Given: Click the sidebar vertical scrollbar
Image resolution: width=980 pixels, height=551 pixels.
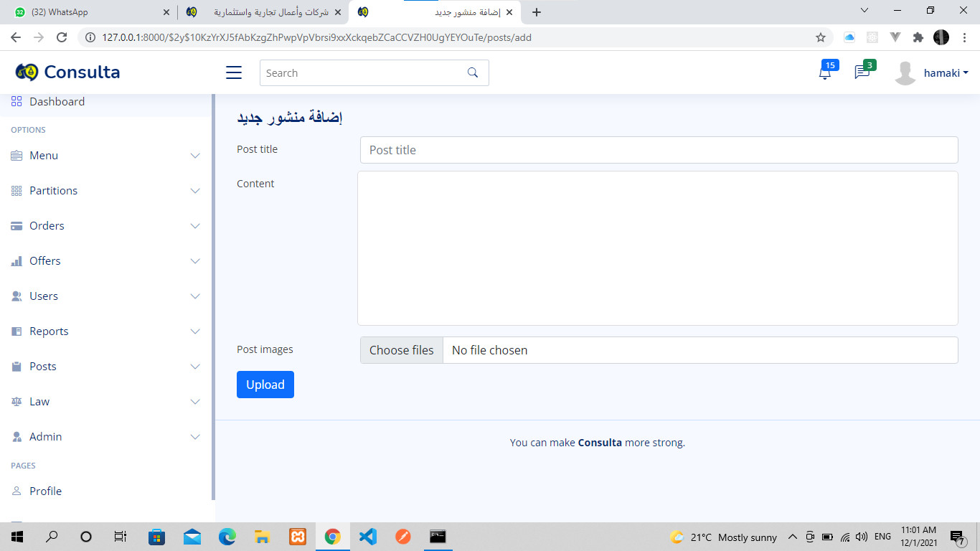Looking at the screenshot, I should 213,297.
